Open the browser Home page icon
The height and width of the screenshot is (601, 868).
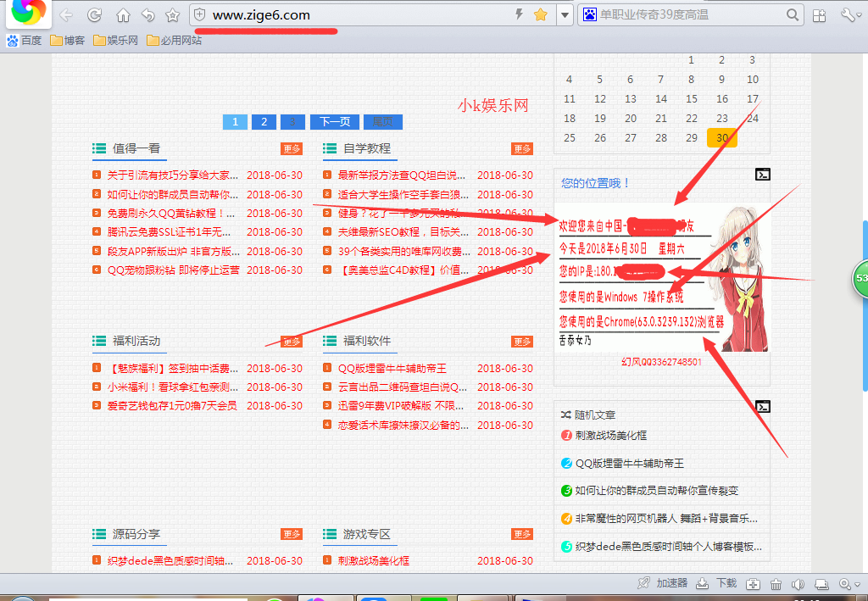pyautogui.click(x=122, y=14)
